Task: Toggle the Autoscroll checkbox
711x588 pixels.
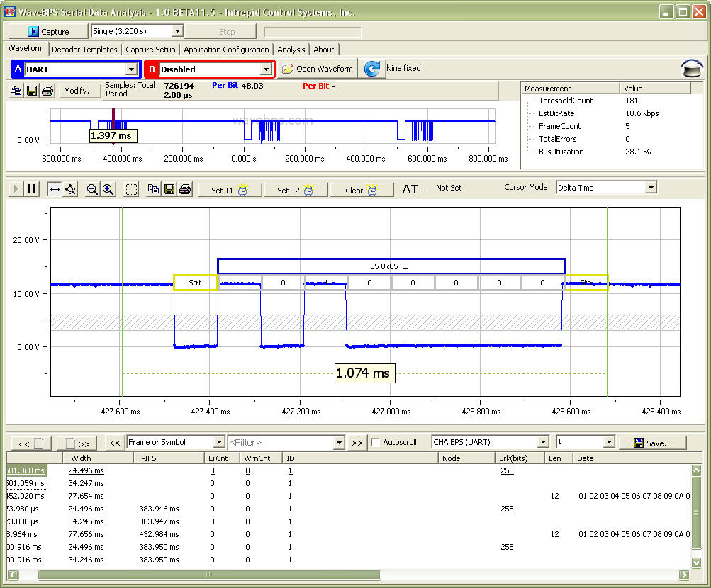Action: pyautogui.click(x=375, y=442)
